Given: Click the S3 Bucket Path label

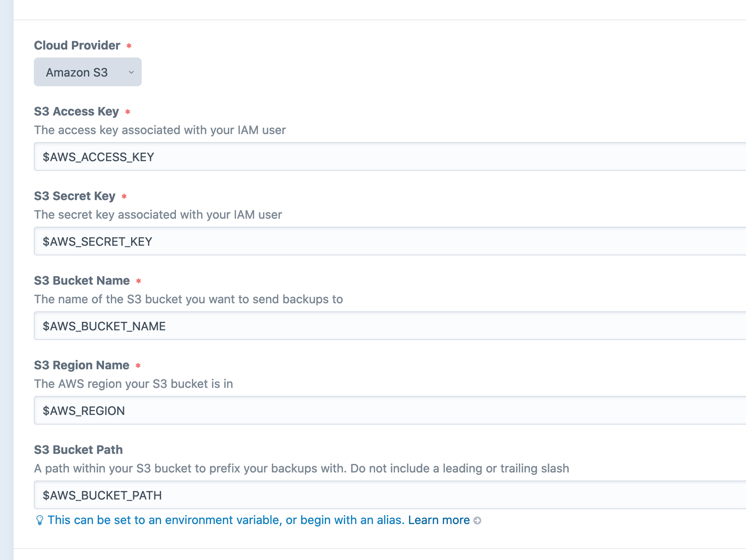Looking at the screenshot, I should 78,450.
